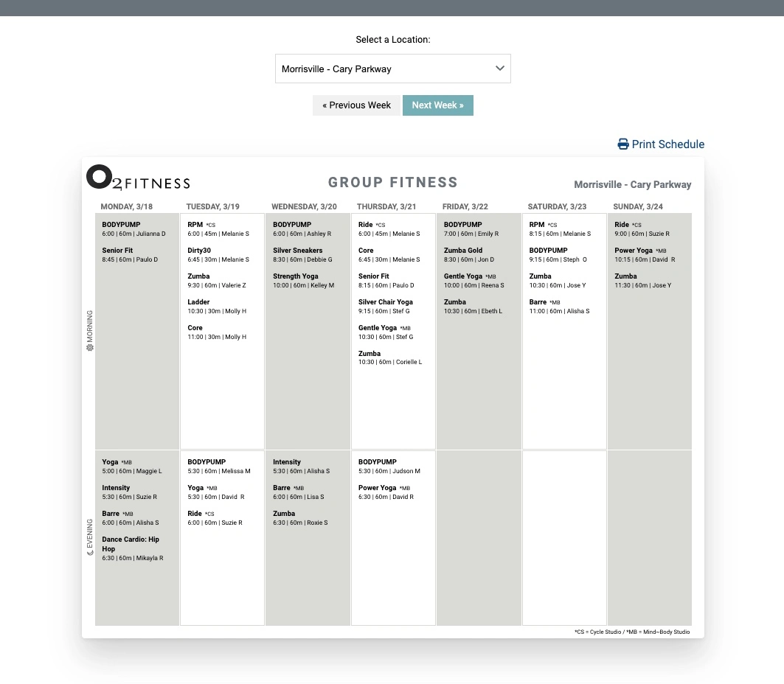Click the Friday, 3/22 column header
This screenshot has width=784, height=684.
click(x=465, y=207)
